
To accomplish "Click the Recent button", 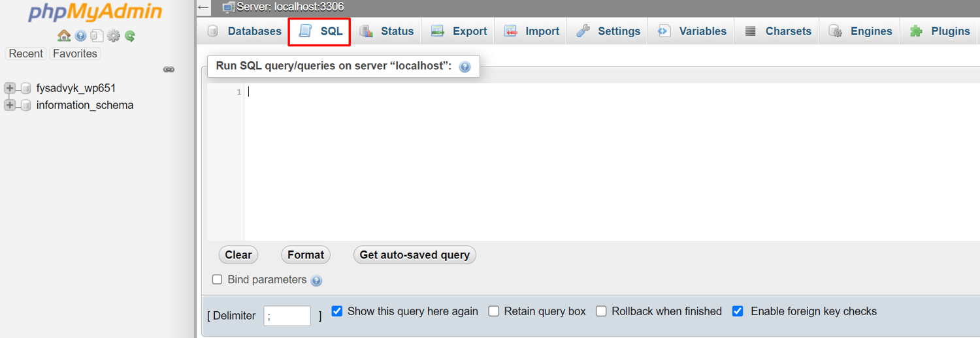I will [x=26, y=54].
